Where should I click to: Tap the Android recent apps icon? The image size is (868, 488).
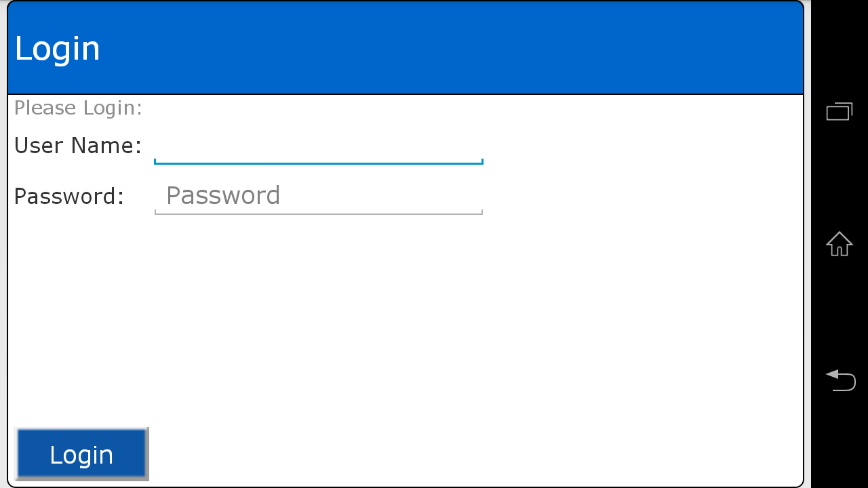[x=840, y=111]
